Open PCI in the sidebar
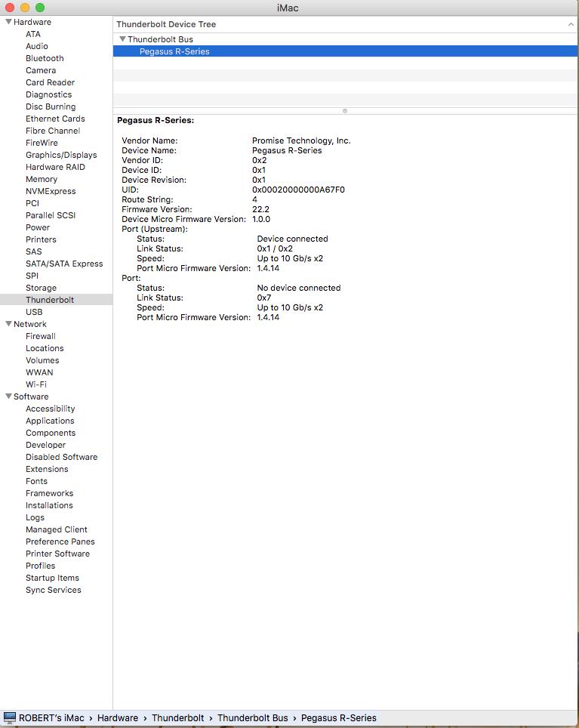Viewport: 579px width, 728px height. point(32,203)
